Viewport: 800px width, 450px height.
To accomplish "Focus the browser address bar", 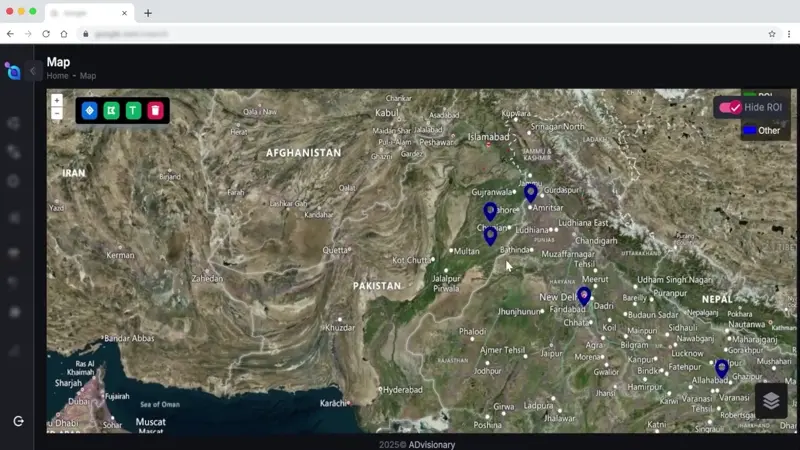I will (x=429, y=34).
